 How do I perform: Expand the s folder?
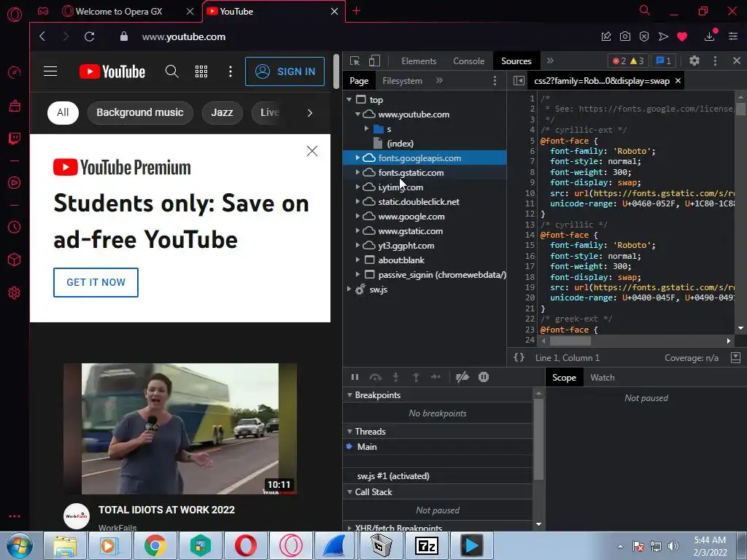coord(366,128)
